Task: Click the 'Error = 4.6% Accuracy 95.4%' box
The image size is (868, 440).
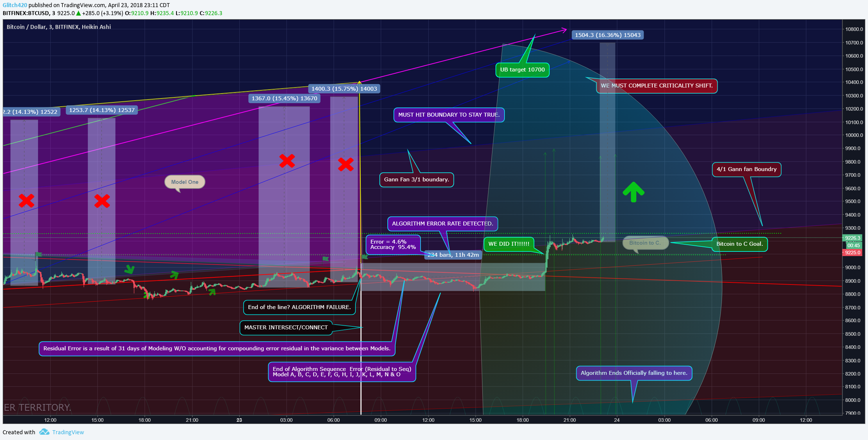Action: tap(393, 244)
